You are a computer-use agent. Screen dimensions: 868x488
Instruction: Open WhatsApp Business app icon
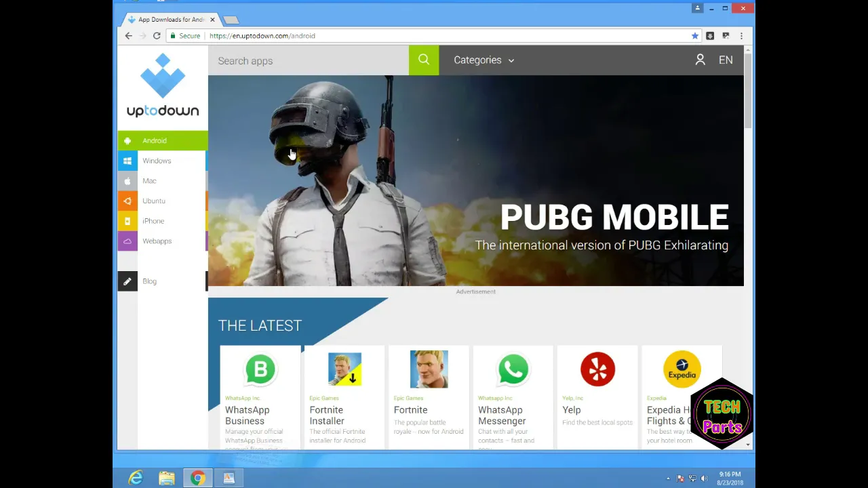260,369
